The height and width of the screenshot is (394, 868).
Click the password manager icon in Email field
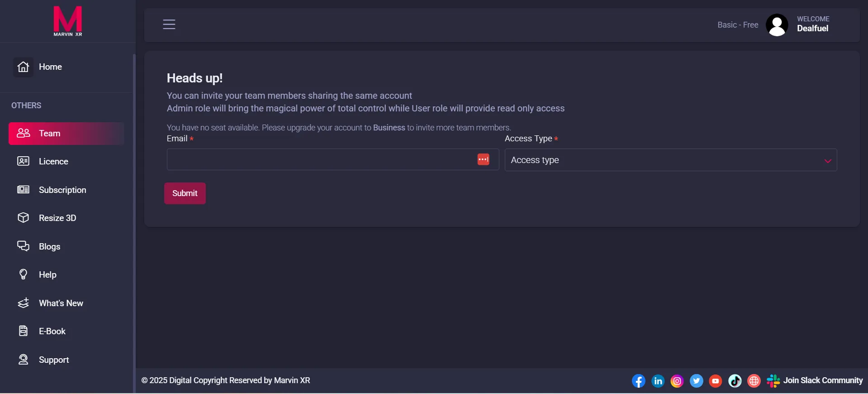click(483, 159)
